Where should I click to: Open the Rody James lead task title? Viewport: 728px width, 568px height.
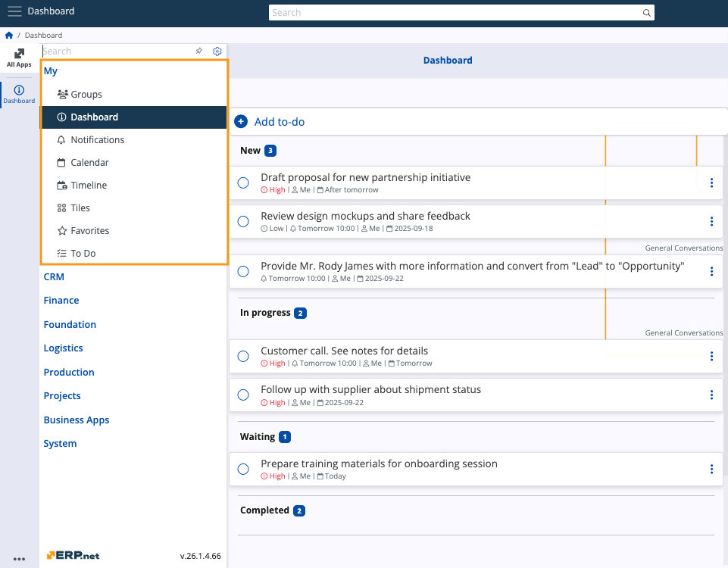click(472, 267)
